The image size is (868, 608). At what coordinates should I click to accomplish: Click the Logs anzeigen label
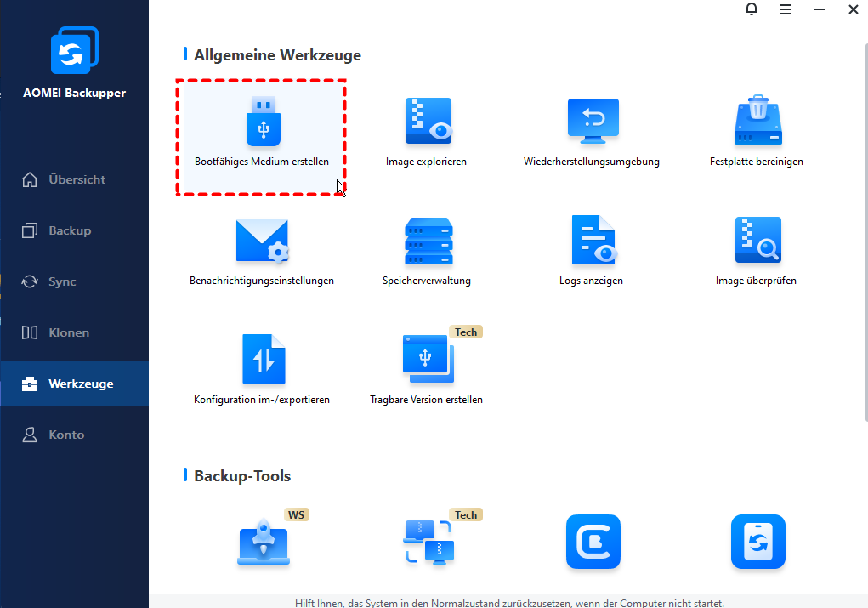(591, 281)
